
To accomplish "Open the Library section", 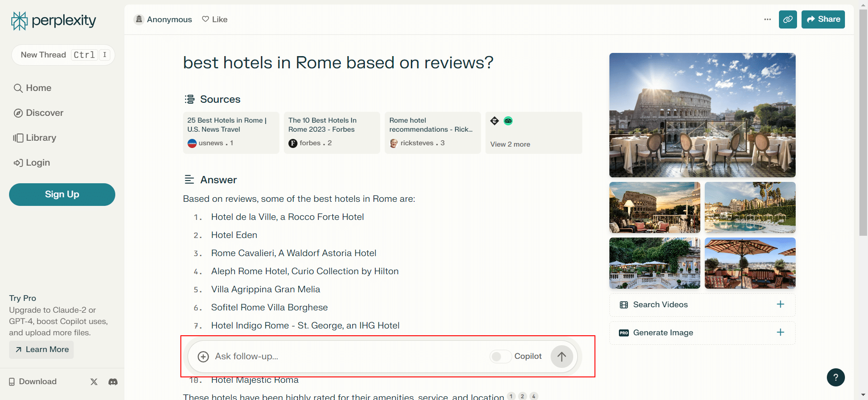I will tap(35, 138).
